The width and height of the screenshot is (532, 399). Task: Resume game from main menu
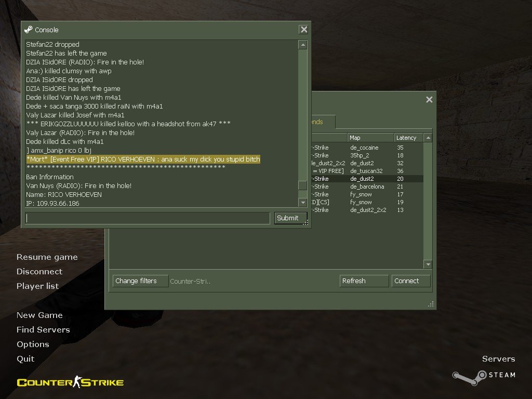47,257
